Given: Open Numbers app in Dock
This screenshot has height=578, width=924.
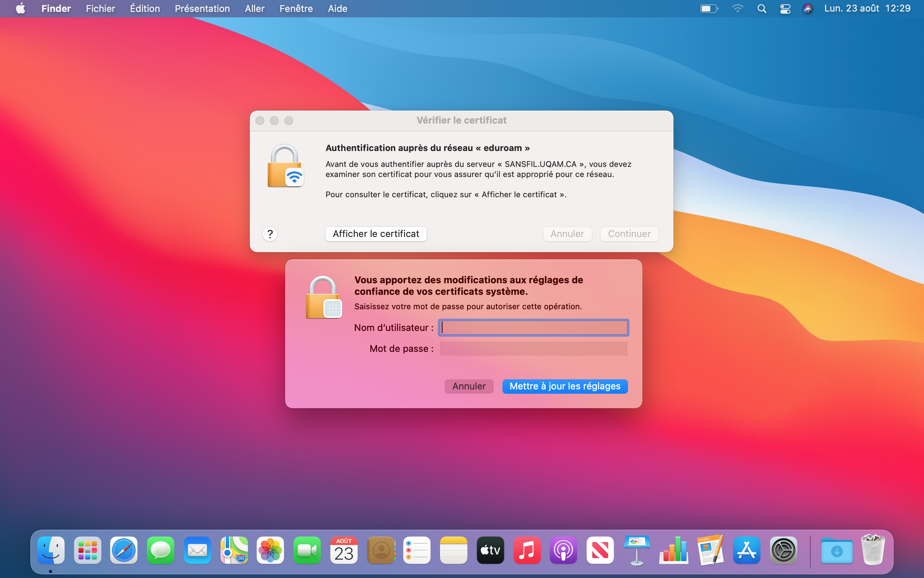Looking at the screenshot, I should point(674,551).
